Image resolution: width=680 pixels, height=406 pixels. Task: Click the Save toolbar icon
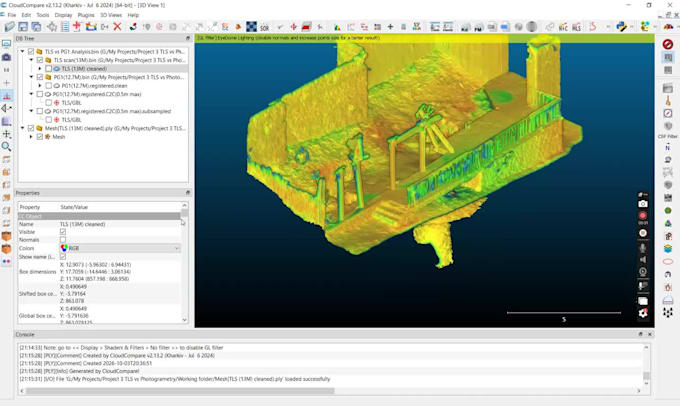pyautogui.click(x=23, y=27)
